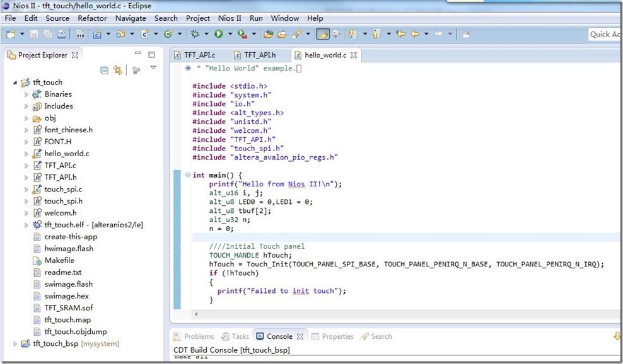Click the editor horizontal scrollbar left arrow

click(x=196, y=314)
